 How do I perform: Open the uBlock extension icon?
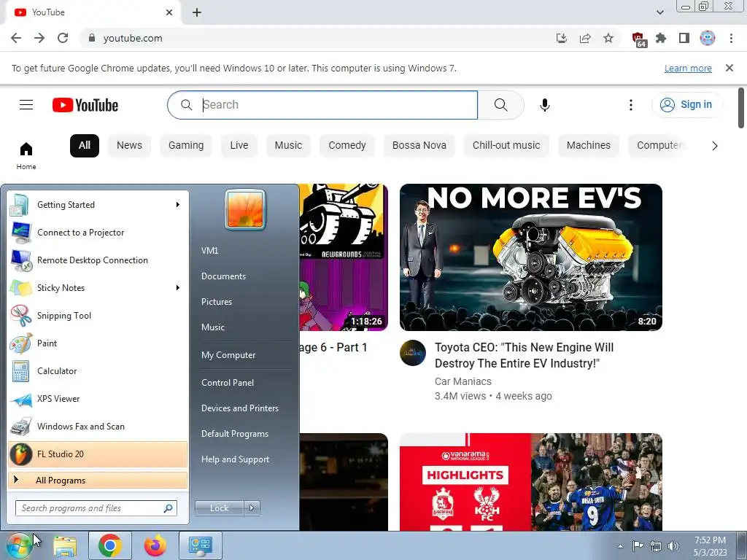[x=638, y=39]
